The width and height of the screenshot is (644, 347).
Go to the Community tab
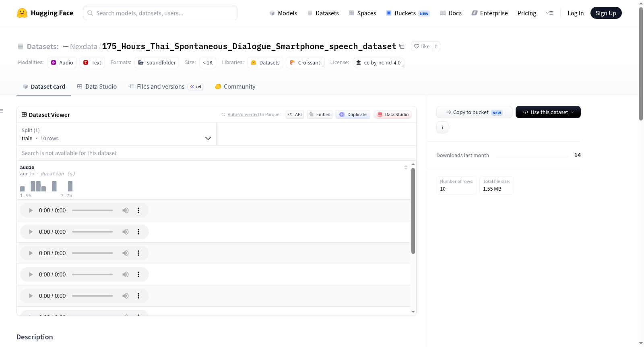point(235,87)
